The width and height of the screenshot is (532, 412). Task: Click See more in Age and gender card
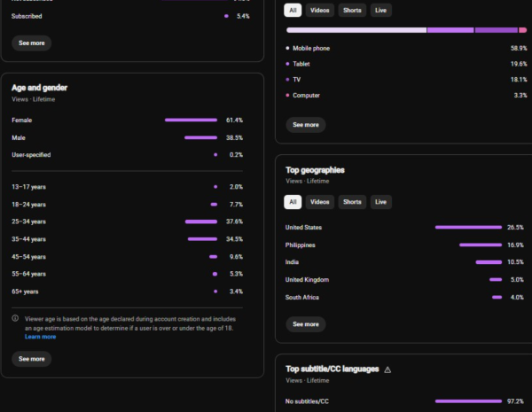[x=32, y=359]
